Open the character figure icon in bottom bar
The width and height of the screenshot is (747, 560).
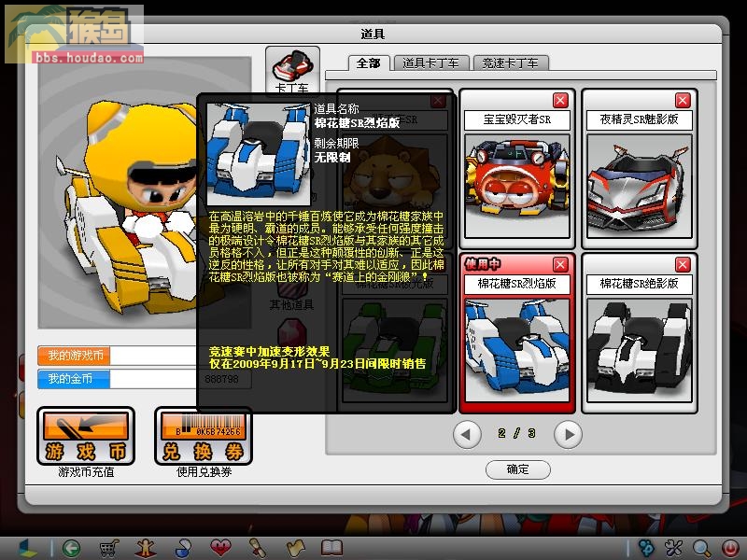pyautogui.click(x=146, y=549)
